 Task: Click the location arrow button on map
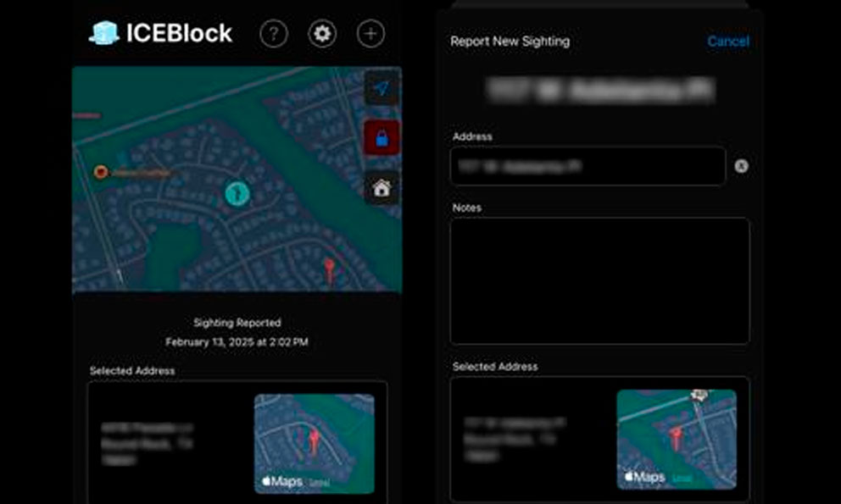(x=382, y=89)
